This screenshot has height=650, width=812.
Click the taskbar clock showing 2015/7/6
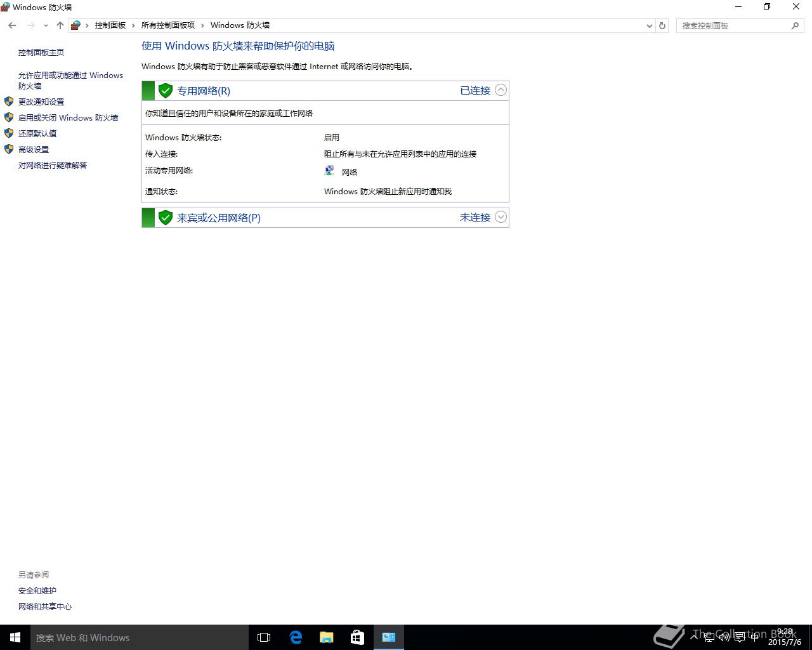coord(784,637)
